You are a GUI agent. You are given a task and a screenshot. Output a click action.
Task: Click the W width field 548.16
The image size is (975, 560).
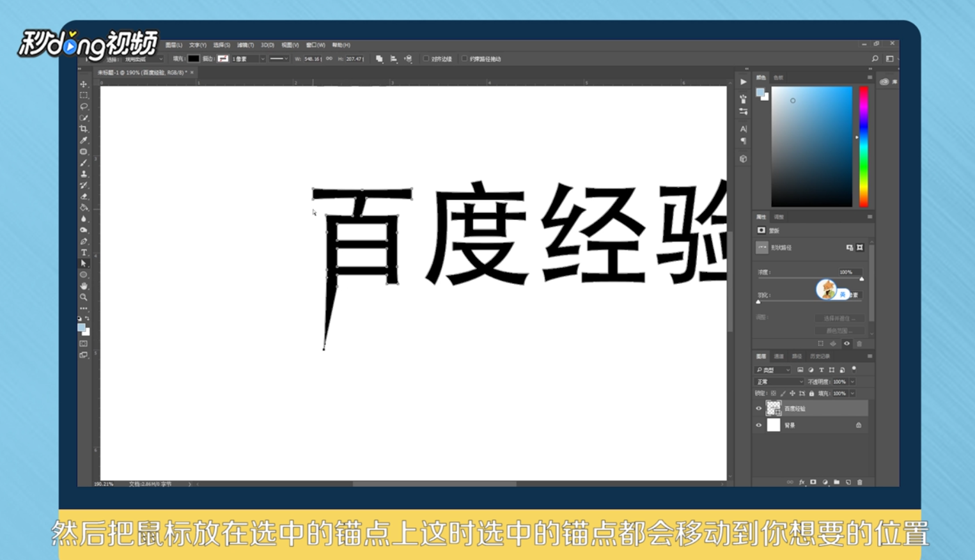(313, 59)
